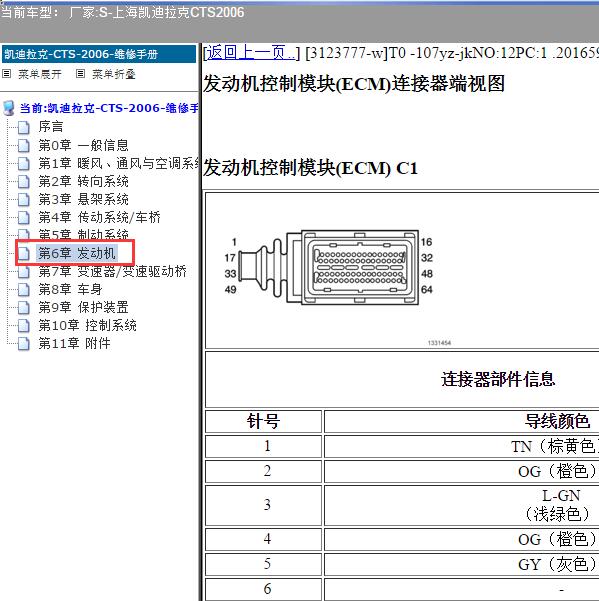The height and width of the screenshot is (601, 599).
Task: Click the 凯迪拉克-CTS-2006-维修手册 panel header
Action: coord(99,54)
